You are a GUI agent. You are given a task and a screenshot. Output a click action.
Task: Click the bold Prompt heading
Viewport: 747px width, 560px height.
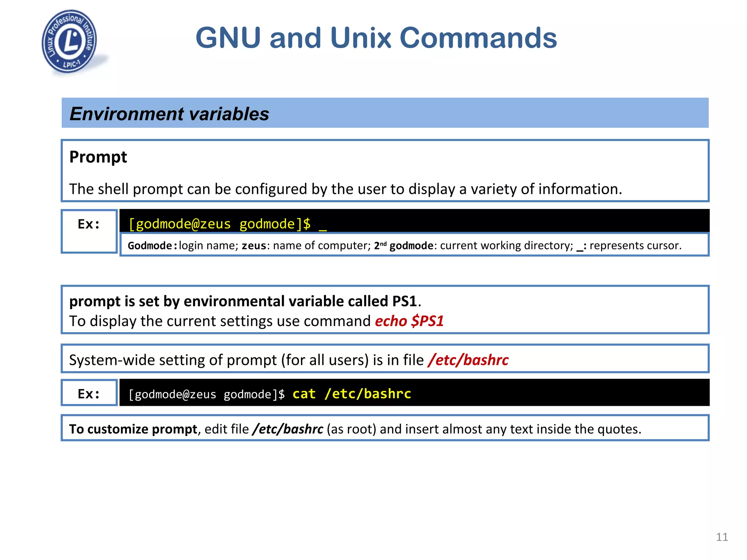(98, 157)
